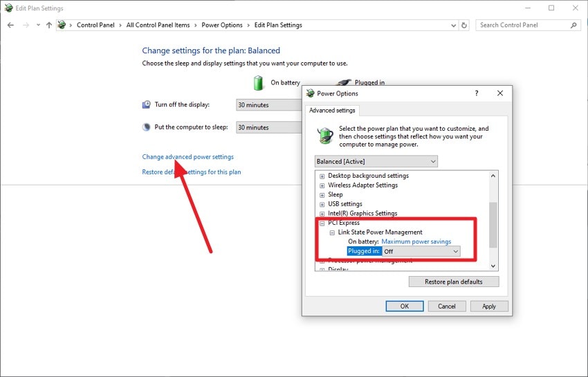The width and height of the screenshot is (588, 377).
Task: Collapse Link State Power Management node
Action: point(332,232)
